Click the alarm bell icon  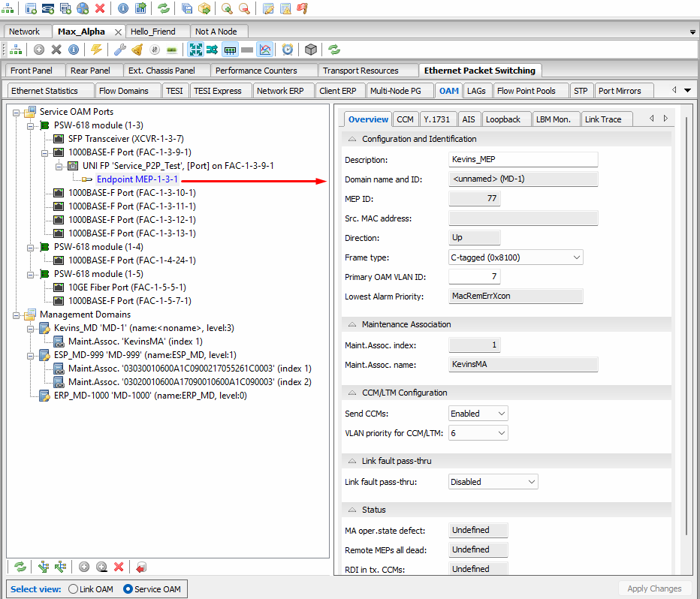137,50
